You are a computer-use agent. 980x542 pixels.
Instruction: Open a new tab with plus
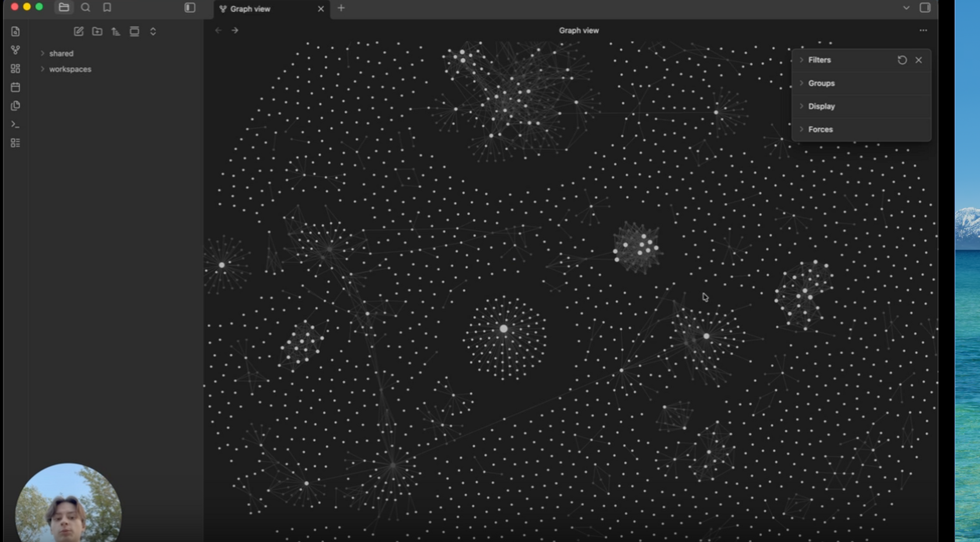341,8
